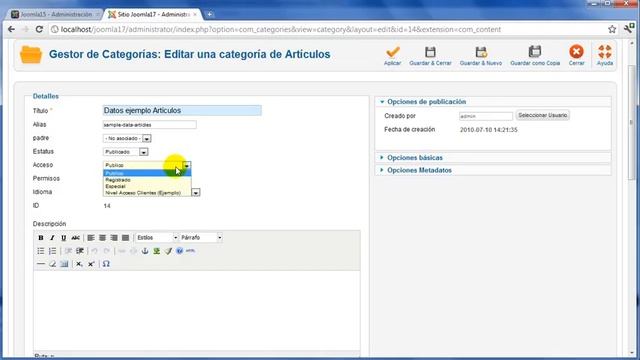Bookmark this page with star
The width and height of the screenshot is (640, 360).
coord(612,29)
